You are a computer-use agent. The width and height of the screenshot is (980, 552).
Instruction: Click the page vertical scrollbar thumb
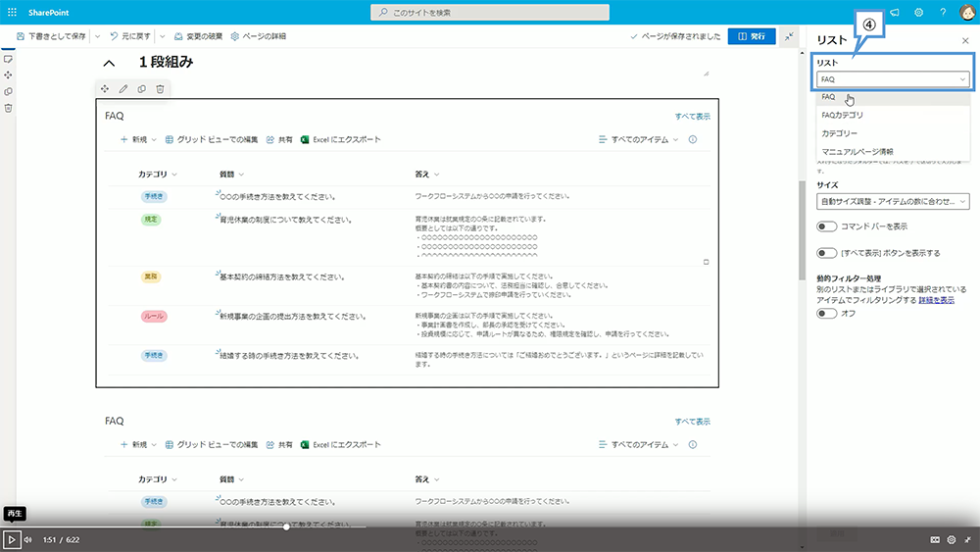point(802,230)
